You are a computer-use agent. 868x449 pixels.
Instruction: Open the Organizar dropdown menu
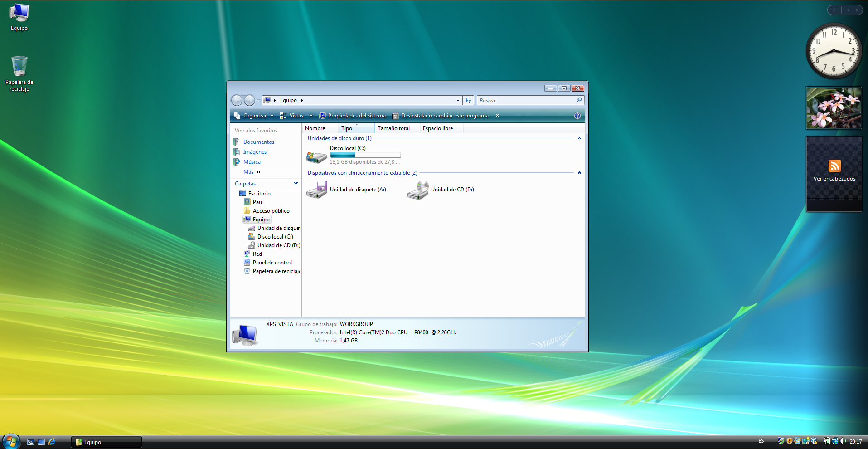(255, 116)
